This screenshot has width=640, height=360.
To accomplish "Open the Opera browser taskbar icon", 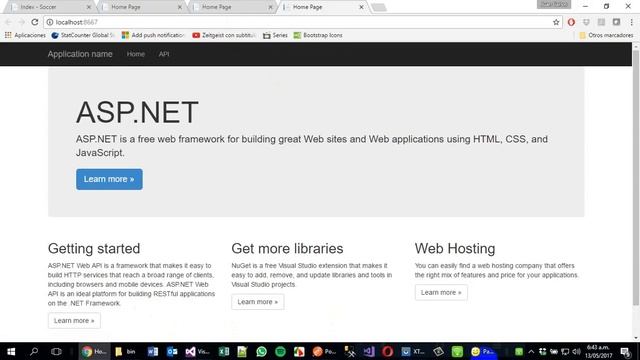I will click(x=387, y=351).
